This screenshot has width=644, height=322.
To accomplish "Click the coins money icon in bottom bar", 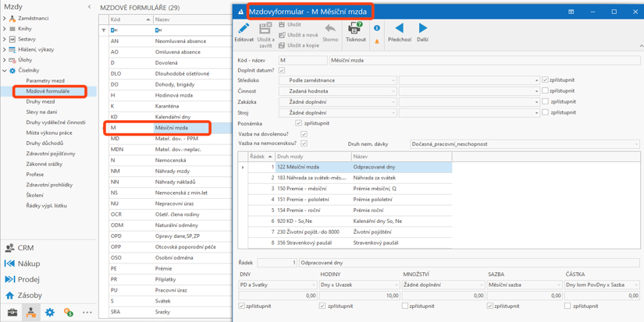I will [68, 312].
